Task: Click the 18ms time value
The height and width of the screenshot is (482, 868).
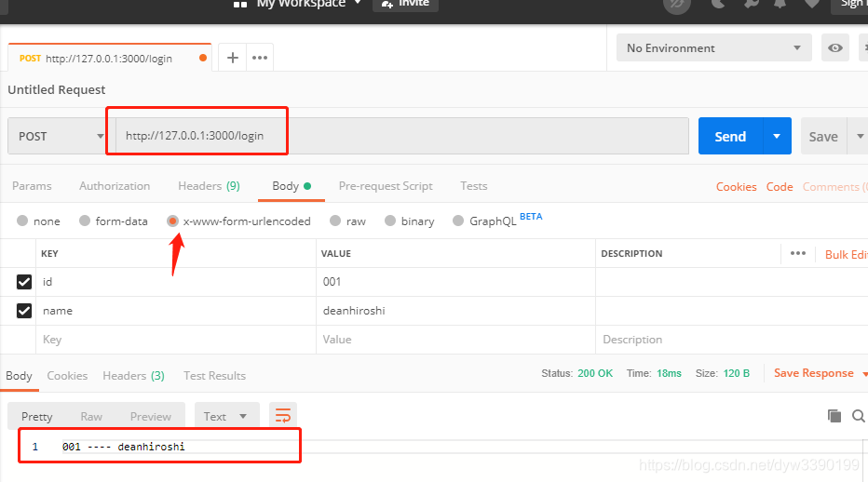Action: [x=669, y=373]
